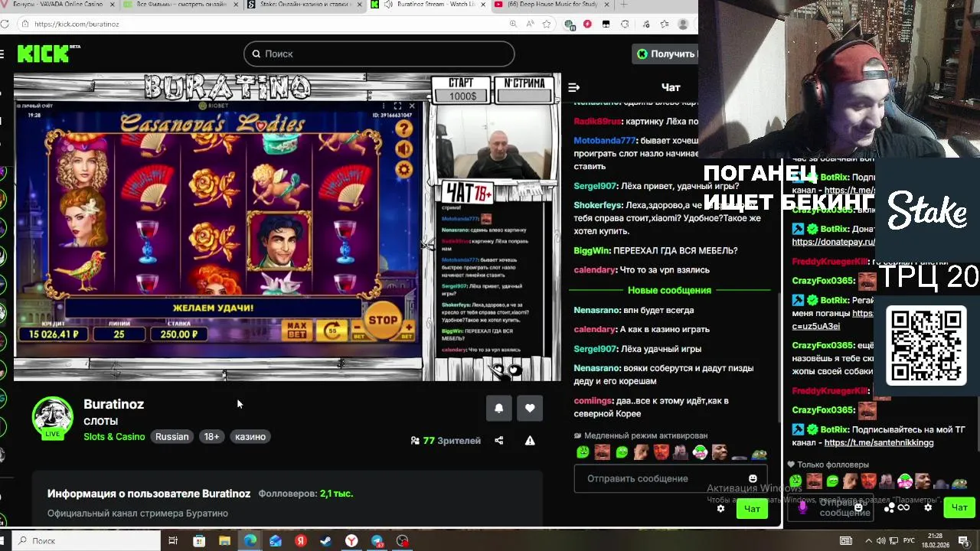
Task: Open Kick chat settings gear
Action: coord(720,508)
